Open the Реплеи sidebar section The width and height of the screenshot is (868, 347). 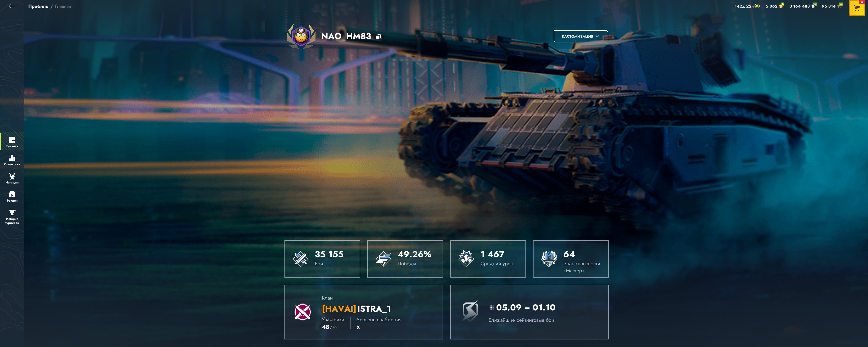click(12, 196)
